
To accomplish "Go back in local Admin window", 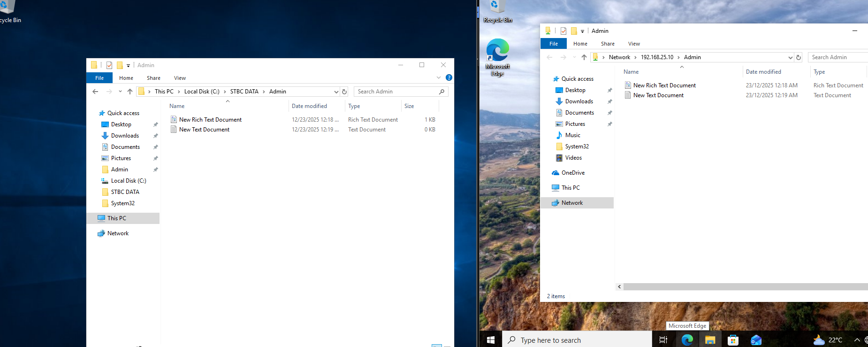I will 95,92.
